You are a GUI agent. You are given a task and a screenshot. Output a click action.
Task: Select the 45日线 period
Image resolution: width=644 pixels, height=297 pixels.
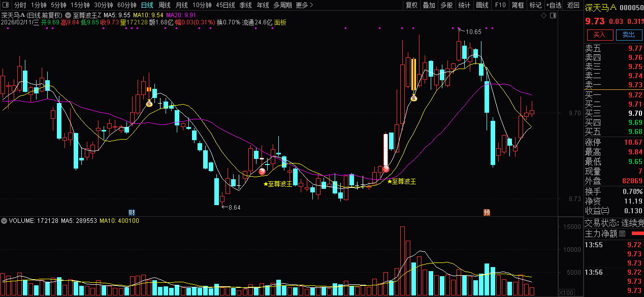click(226, 5)
